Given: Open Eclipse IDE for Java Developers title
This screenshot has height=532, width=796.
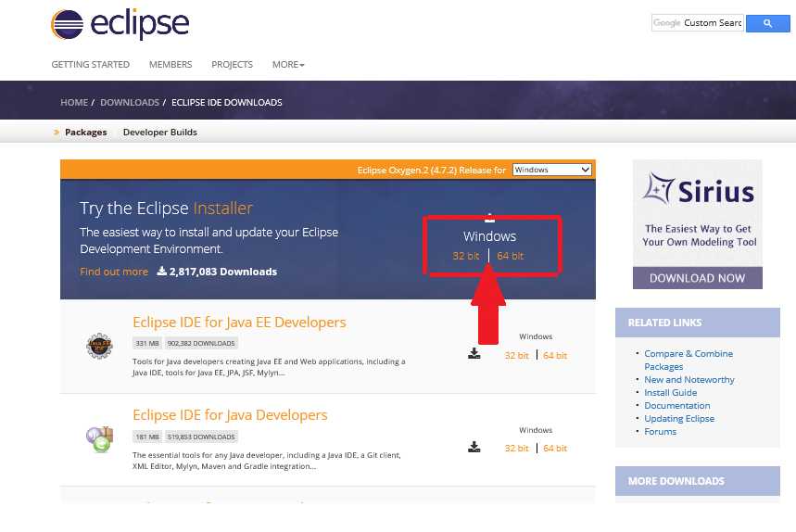Looking at the screenshot, I should point(230,415).
